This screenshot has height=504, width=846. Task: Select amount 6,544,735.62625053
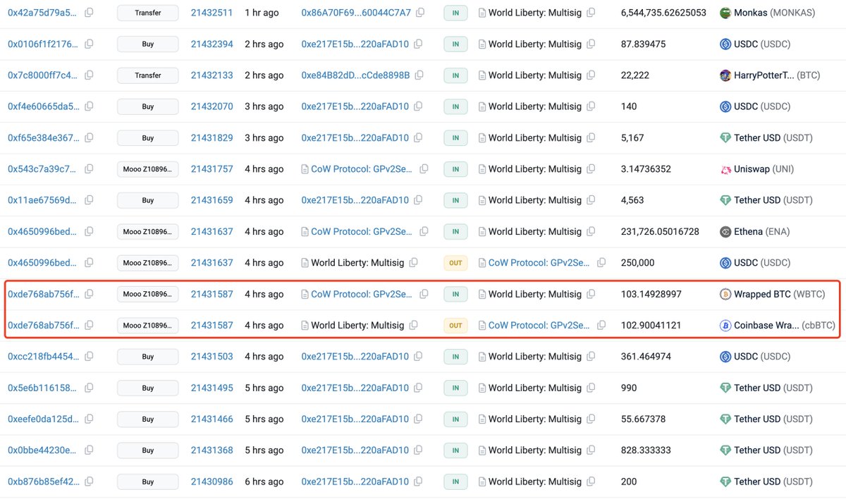pyautogui.click(x=663, y=13)
